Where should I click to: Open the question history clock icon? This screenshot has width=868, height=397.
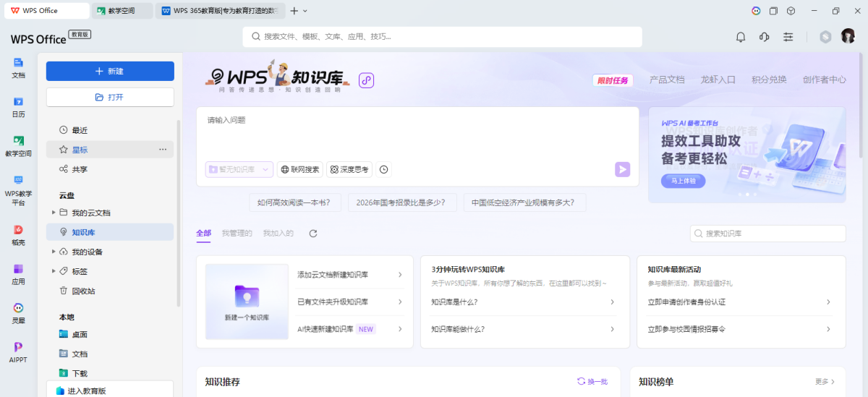[x=384, y=169]
